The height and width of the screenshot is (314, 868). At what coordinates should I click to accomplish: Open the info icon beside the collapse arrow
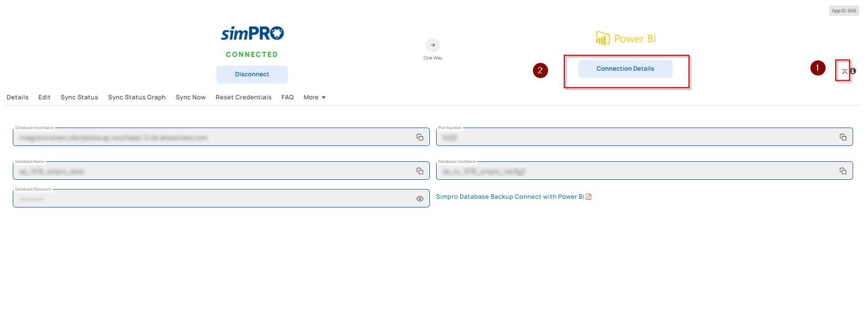click(853, 71)
